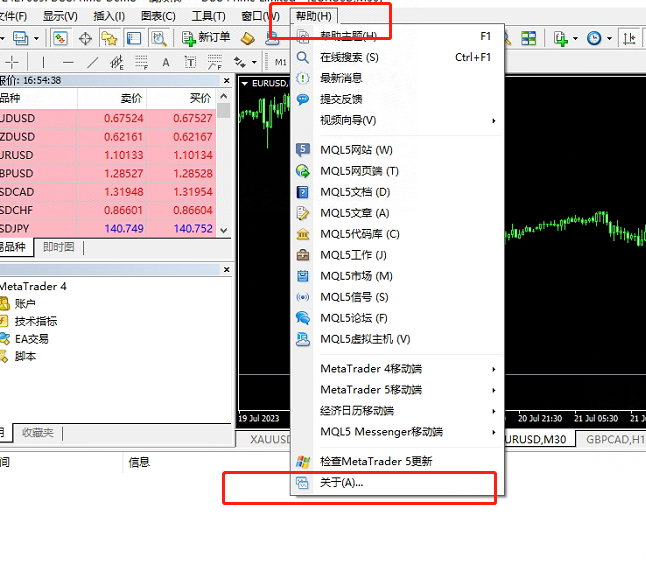Open the 文件(F) menu
Image resolution: width=646 pixels, height=568 pixels.
pos(13,16)
